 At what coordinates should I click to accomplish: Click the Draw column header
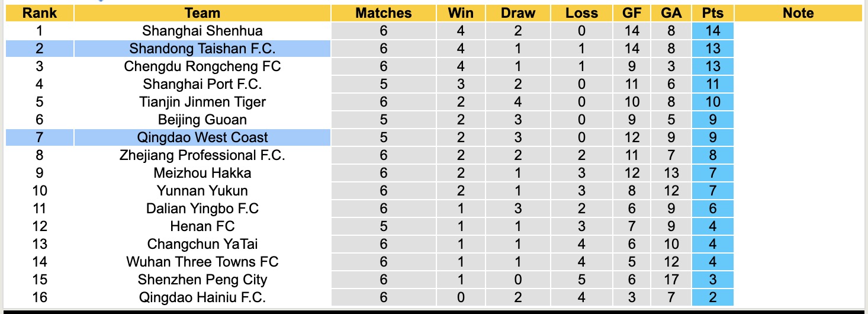click(x=517, y=13)
